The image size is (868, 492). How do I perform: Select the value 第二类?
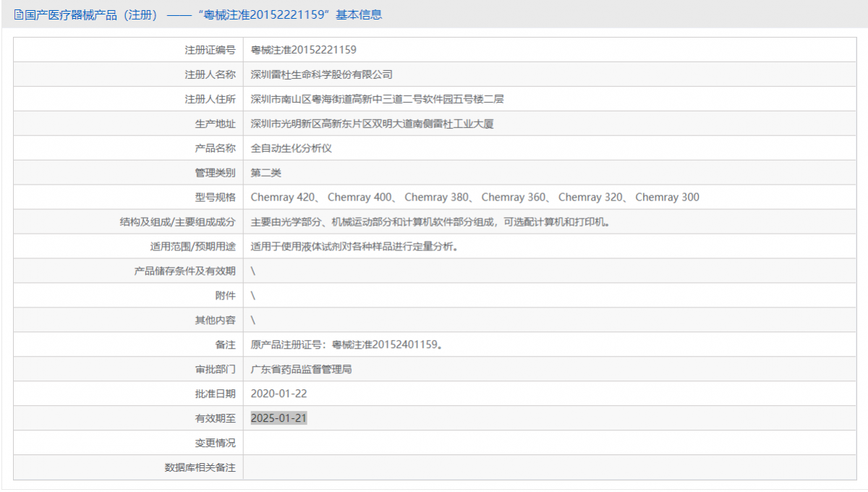point(266,173)
